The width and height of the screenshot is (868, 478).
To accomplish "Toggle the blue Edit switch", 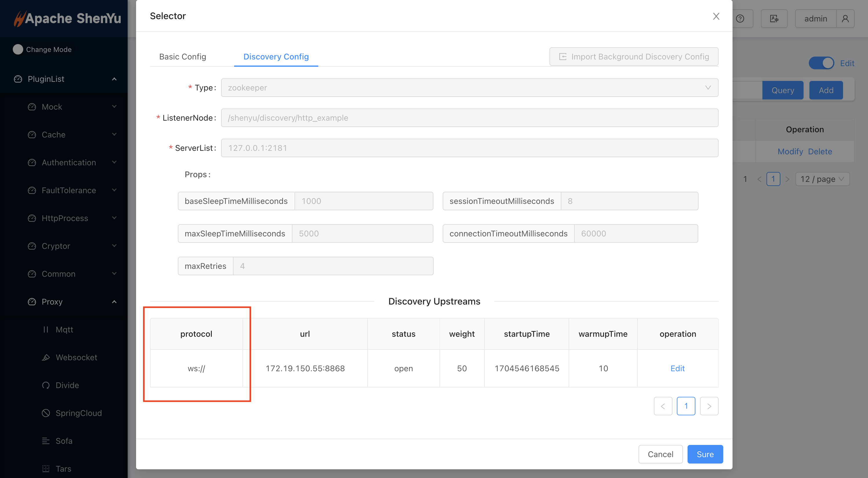I will (821, 63).
